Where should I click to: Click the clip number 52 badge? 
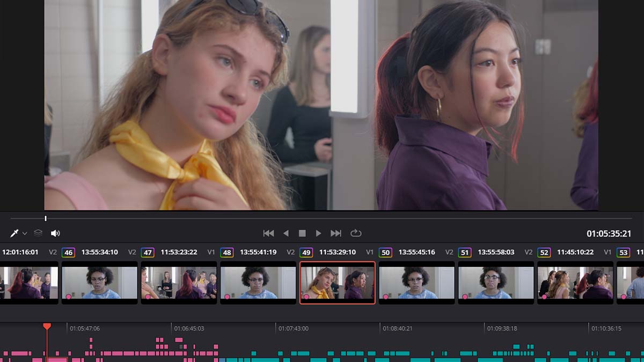coord(544,252)
